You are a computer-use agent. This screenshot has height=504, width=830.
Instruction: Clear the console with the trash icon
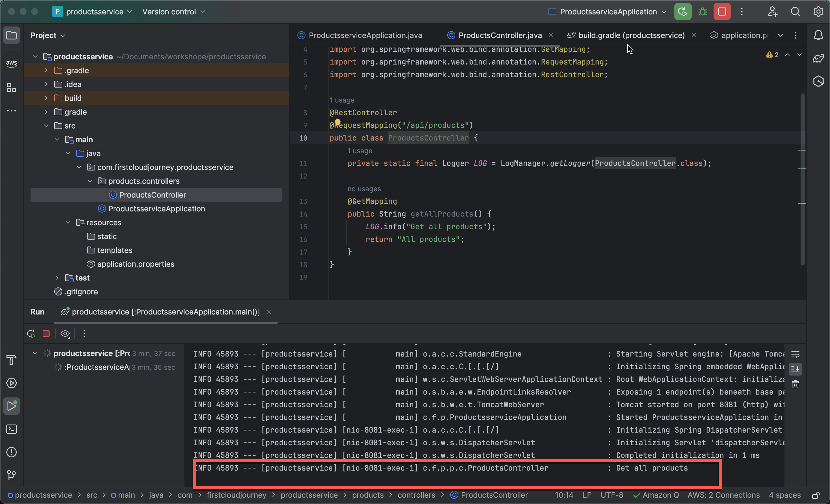pyautogui.click(x=795, y=384)
